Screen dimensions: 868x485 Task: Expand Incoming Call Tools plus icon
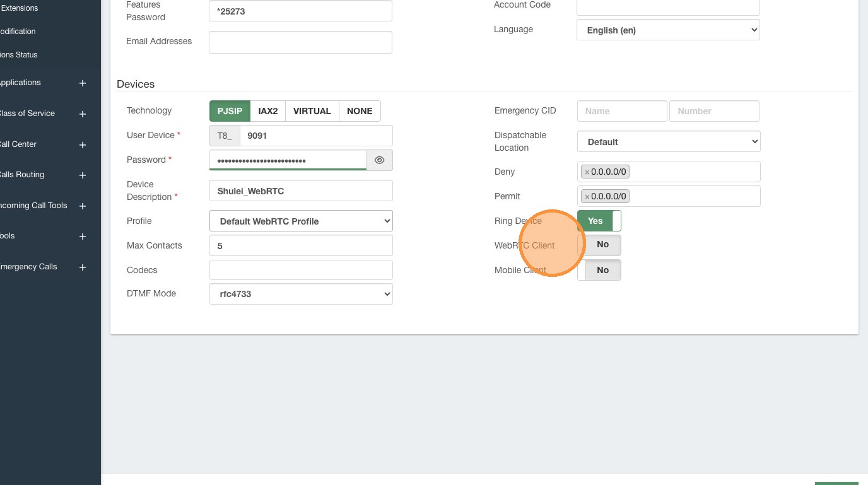point(82,206)
